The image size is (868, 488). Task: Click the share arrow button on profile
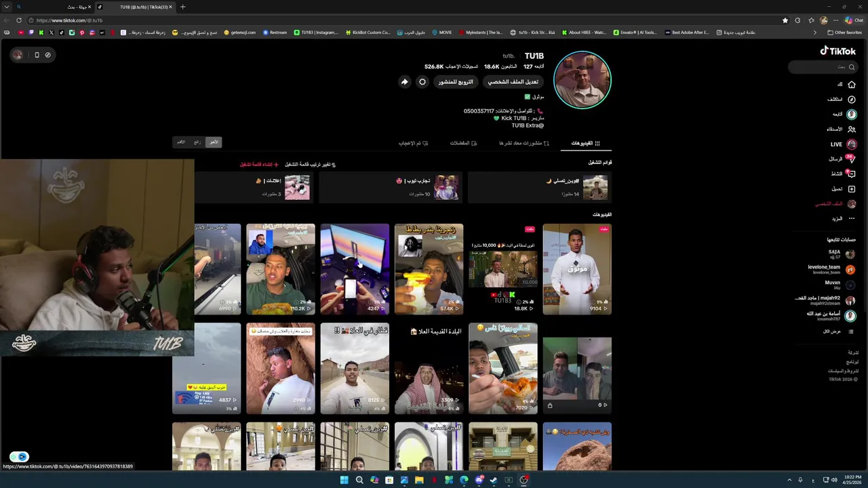point(404,82)
